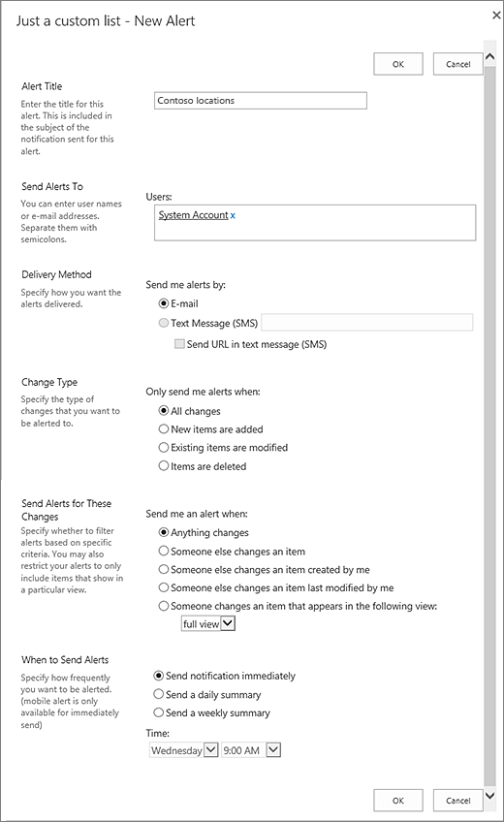This screenshot has width=504, height=822.
Task: Select item last modified by me option
Action: pyautogui.click(x=164, y=587)
